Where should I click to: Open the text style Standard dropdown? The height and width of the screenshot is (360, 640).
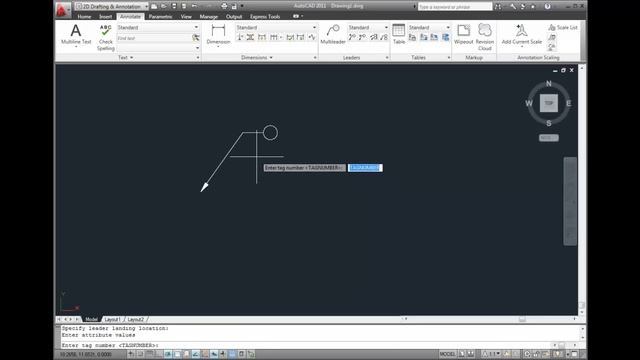pos(158,27)
